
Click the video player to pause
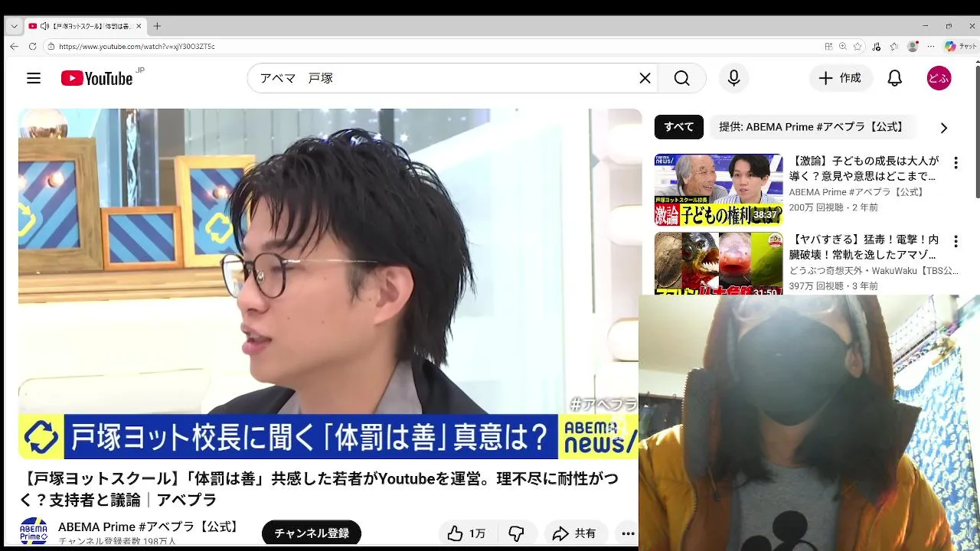329,283
